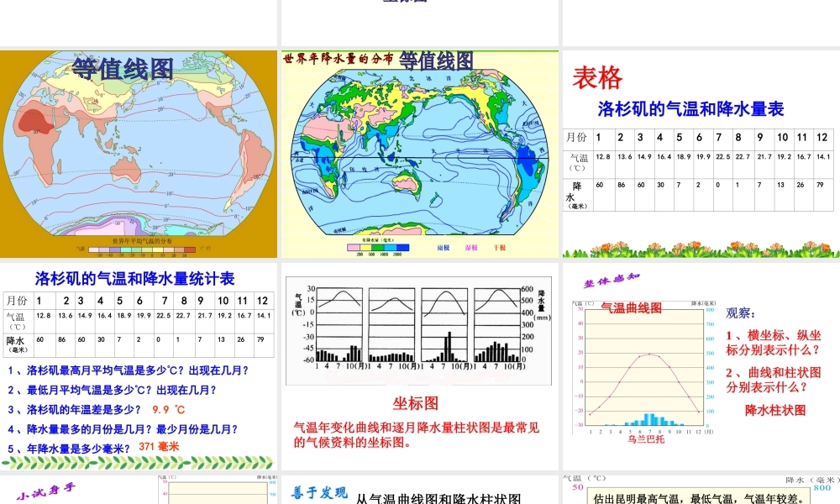This screenshot has height=504, width=840.
Task: Click question 3、洛杉矶的年温差是多少
Action: coord(74,410)
